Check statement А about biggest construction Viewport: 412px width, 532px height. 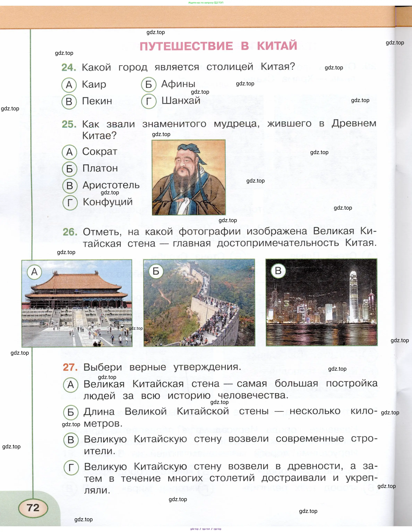(71, 385)
